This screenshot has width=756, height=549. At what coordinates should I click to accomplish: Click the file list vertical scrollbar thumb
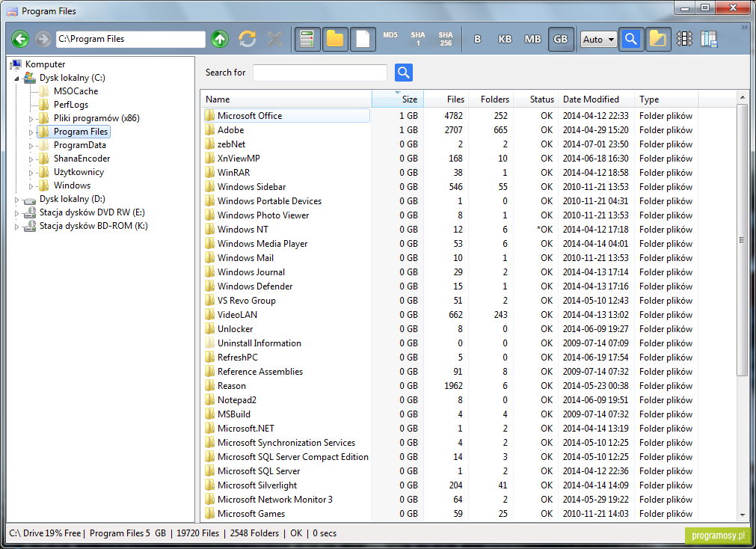tap(742, 240)
